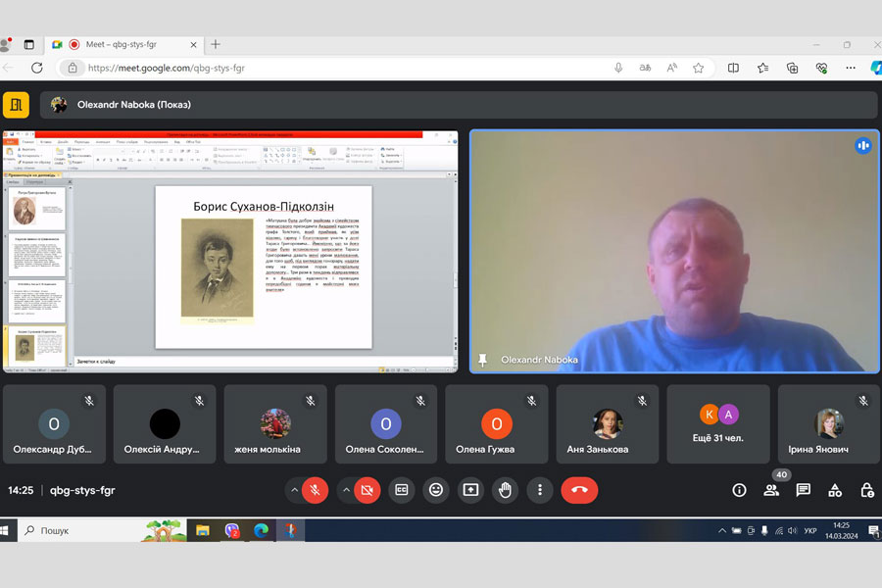Image resolution: width=882 pixels, height=588 pixels.
Task: Toggle the camera off button
Action: pyautogui.click(x=367, y=490)
